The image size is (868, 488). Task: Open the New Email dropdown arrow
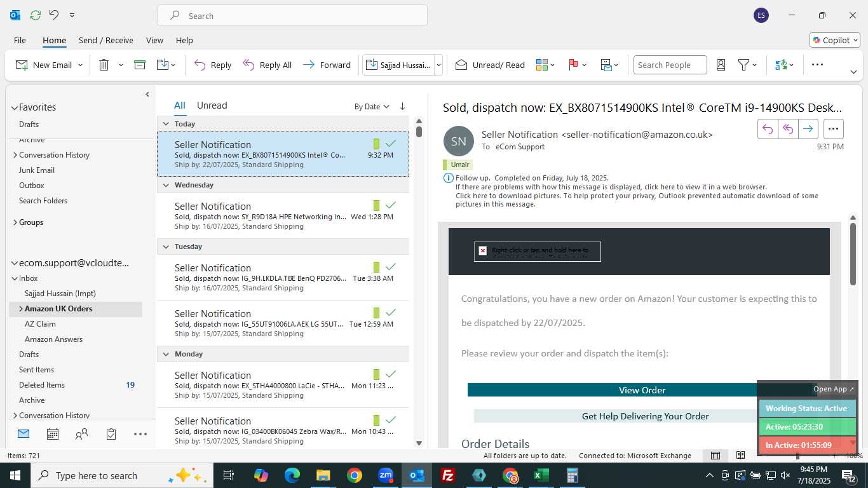pos(80,65)
